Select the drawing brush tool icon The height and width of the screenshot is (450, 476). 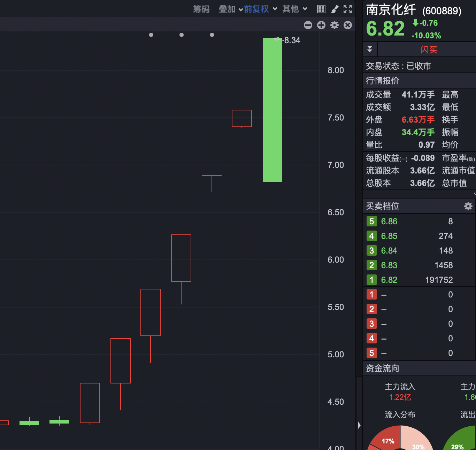pyautogui.click(x=335, y=9)
